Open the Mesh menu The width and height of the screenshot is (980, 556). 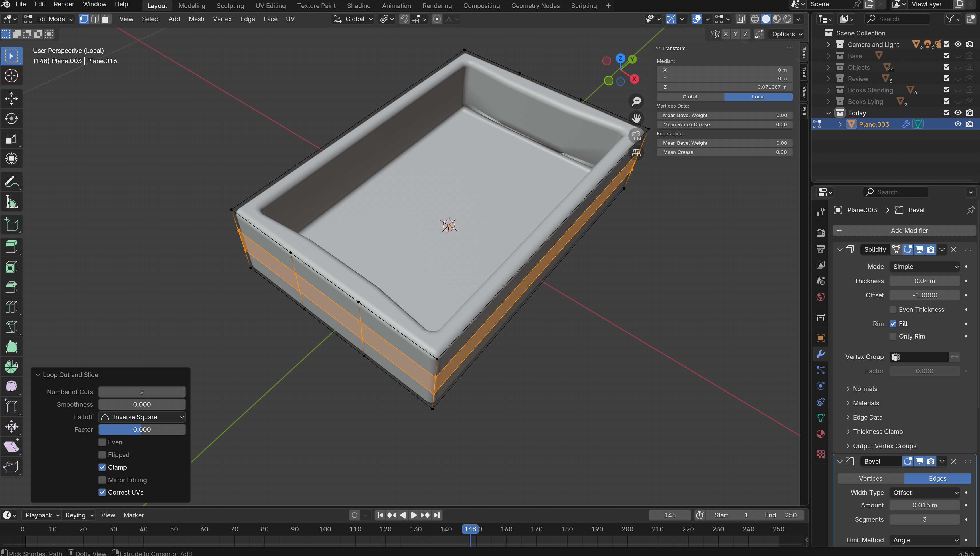coord(197,19)
